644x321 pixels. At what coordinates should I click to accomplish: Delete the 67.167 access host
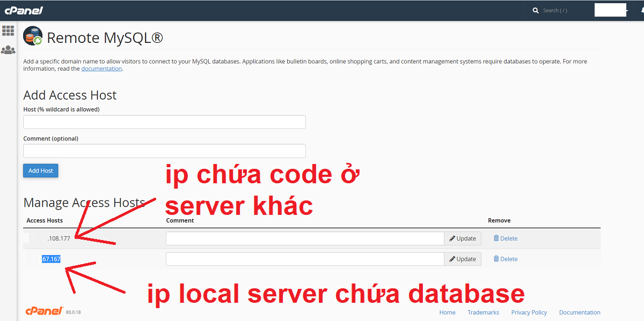pyautogui.click(x=506, y=259)
